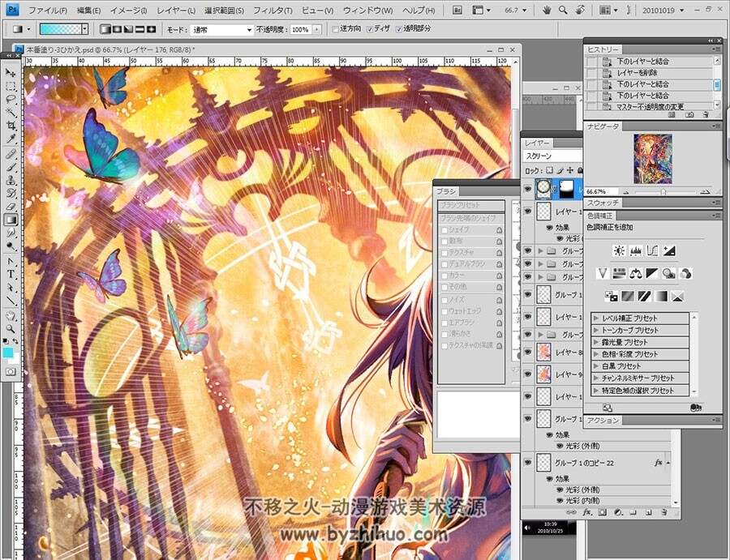Viewport: 730px width, 560px height.
Task: Switch to スウォッチ panel tab
Action: click(603, 203)
